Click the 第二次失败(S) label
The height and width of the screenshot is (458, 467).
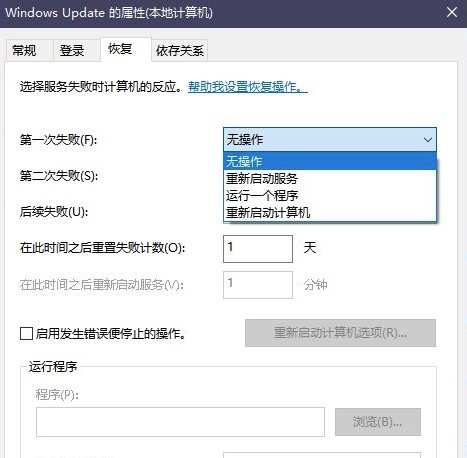(x=59, y=176)
